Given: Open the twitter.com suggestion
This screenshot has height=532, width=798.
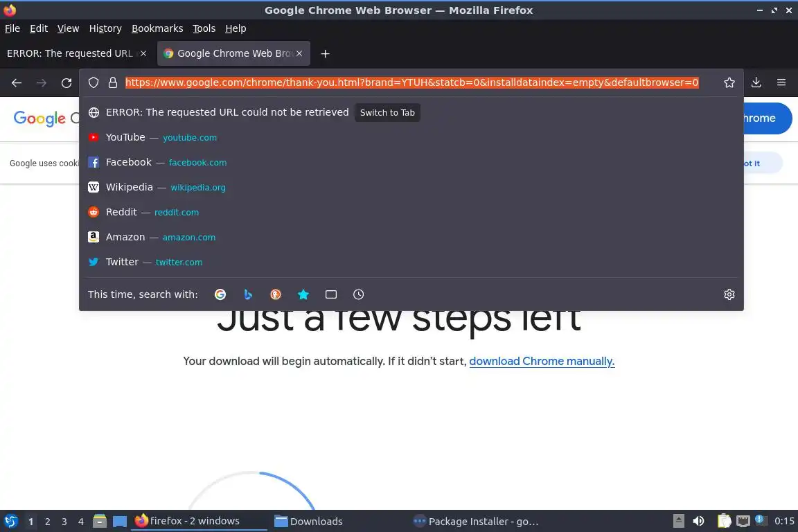Looking at the screenshot, I should coord(411,262).
